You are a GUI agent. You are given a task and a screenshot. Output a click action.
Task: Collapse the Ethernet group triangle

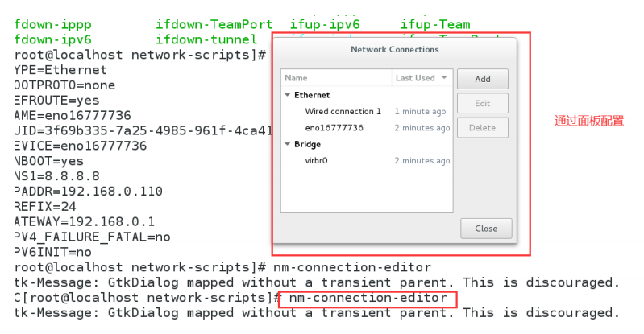pos(288,95)
